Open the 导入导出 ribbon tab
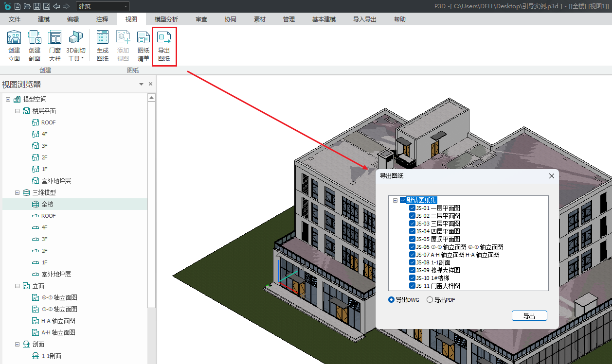The image size is (612, 364). pos(365,19)
